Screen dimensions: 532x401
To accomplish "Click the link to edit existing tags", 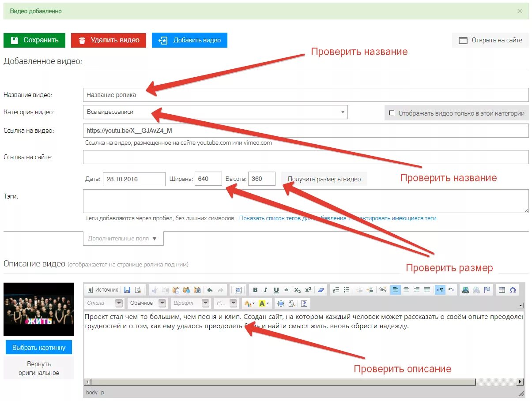I will (393, 218).
